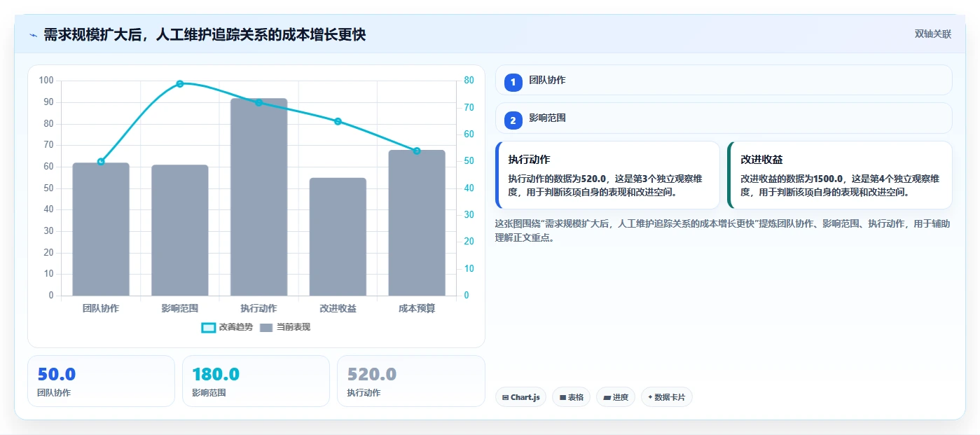
Task: Click the summary paragraph starting 这张图围绕
Action: pyautogui.click(x=722, y=230)
